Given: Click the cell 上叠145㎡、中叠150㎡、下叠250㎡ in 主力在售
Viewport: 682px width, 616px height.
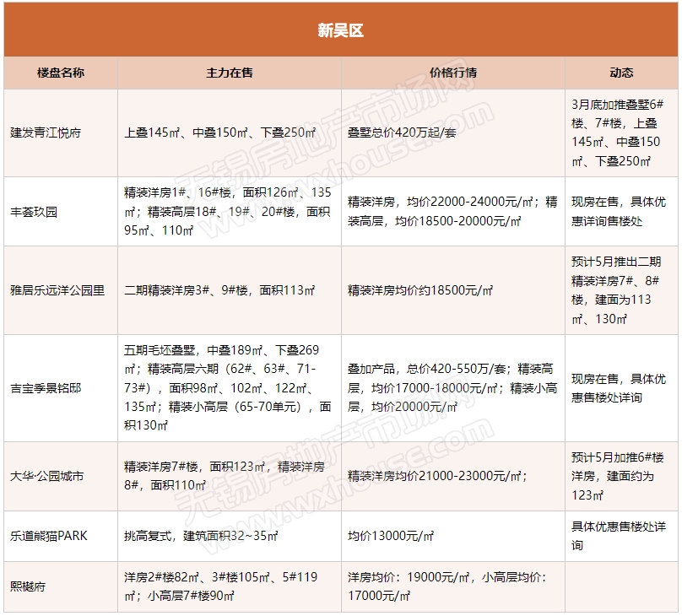Looking at the screenshot, I should [x=230, y=132].
